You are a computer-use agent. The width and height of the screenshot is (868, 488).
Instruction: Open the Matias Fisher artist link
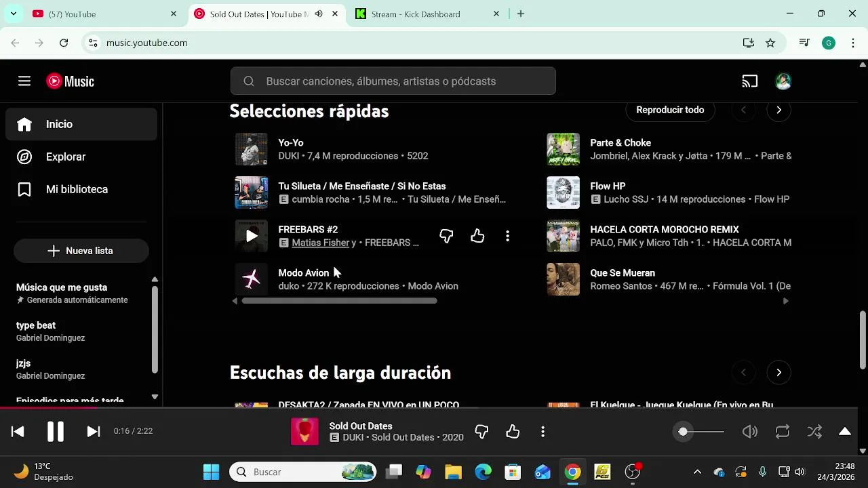tap(320, 243)
